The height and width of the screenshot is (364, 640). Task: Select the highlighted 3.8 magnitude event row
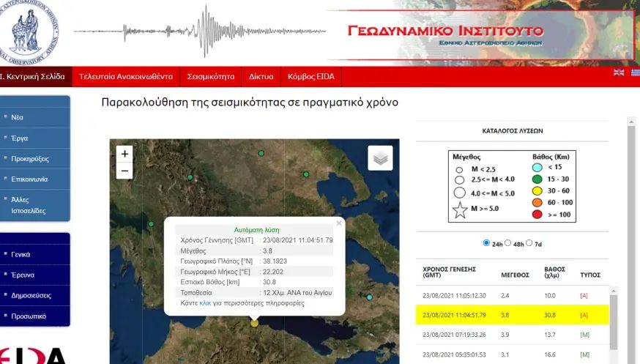click(513, 315)
